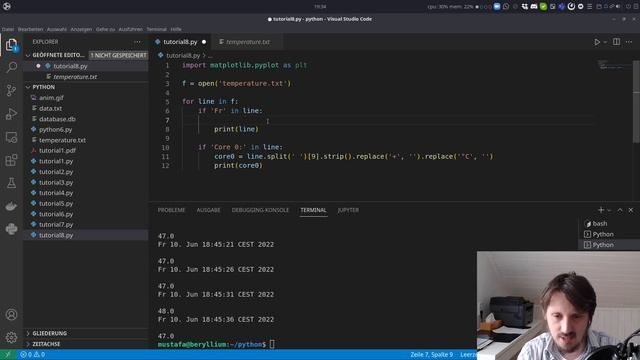This screenshot has height=360, width=640.
Task: Open the Debugging-Konsole panel tab
Action: point(260,210)
